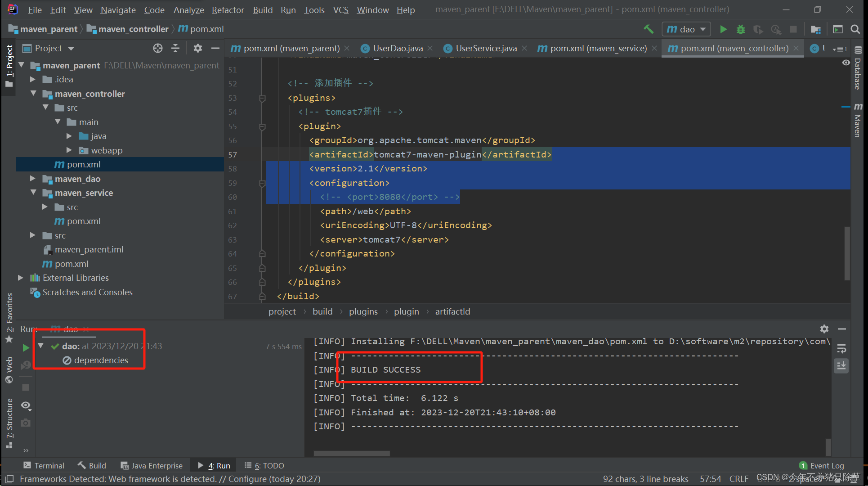The image size is (868, 486).
Task: Minimize the Run tool window
Action: 842,329
